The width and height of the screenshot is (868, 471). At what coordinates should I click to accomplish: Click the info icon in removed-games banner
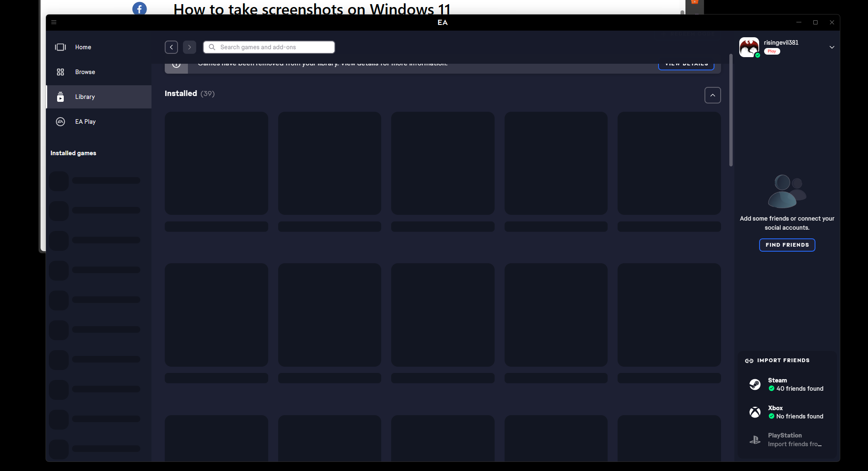point(176,65)
